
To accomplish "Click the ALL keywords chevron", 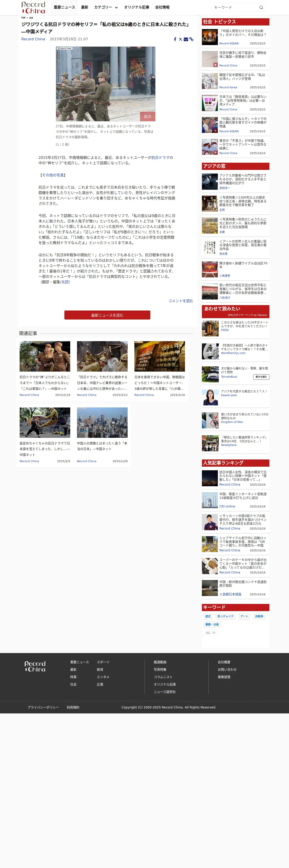I will (x=211, y=633).
